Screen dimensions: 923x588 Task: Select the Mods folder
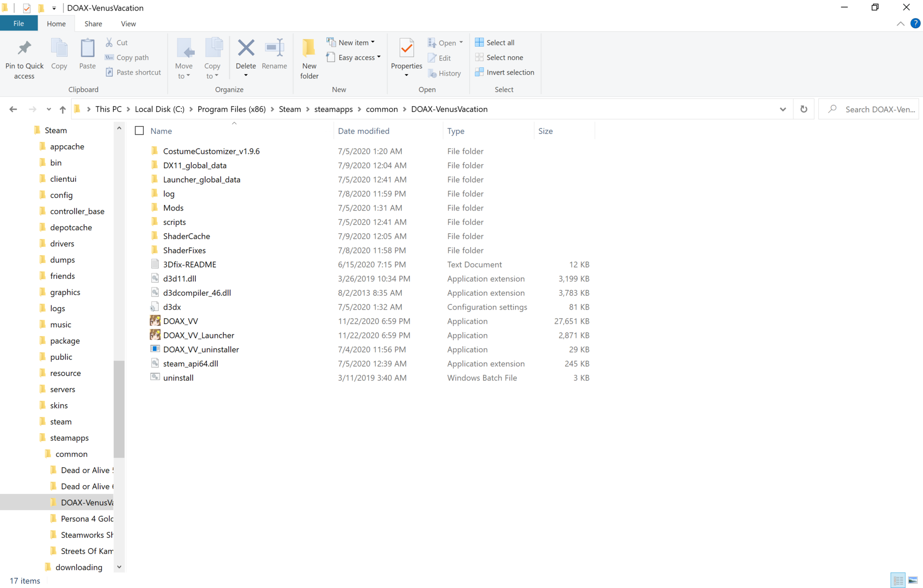click(x=173, y=208)
